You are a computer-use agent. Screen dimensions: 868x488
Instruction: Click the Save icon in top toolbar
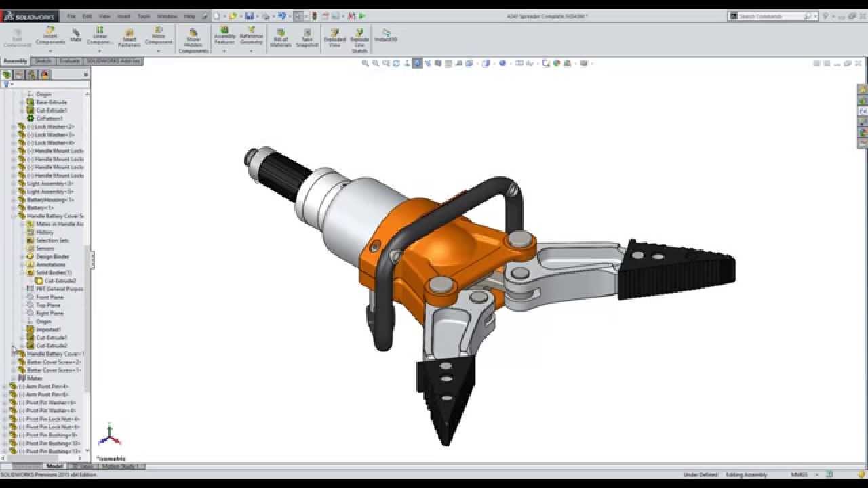coord(250,16)
